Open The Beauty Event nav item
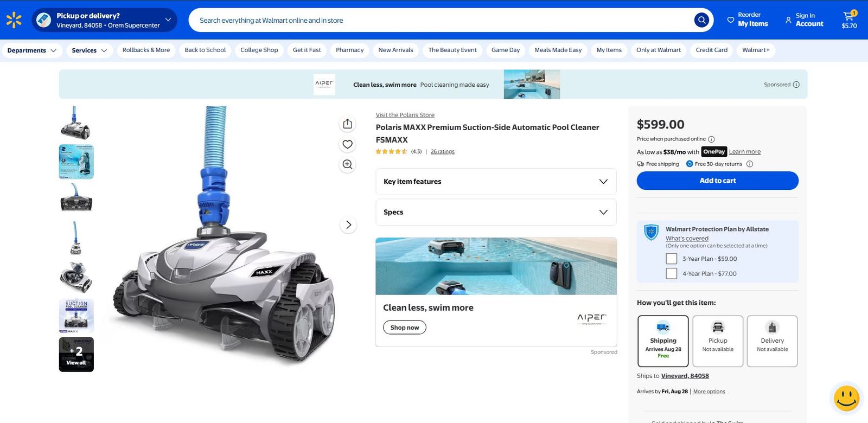This screenshot has width=868, height=423. [452, 50]
